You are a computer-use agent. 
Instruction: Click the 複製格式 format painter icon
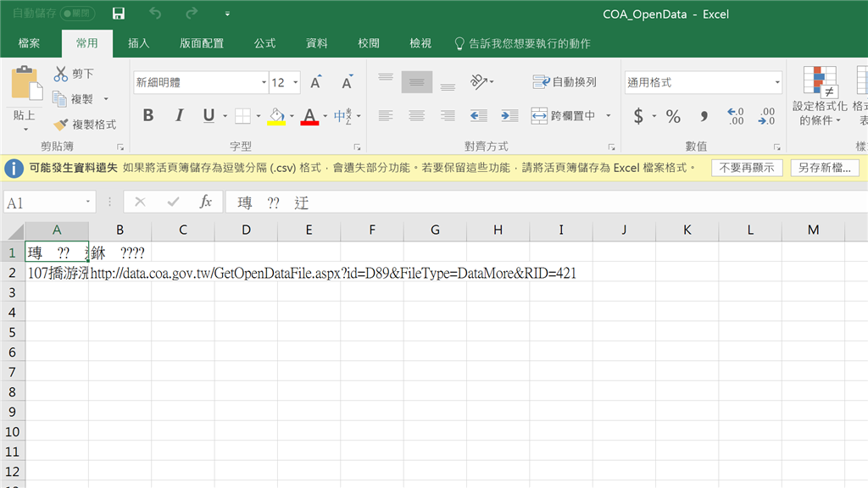coord(62,124)
